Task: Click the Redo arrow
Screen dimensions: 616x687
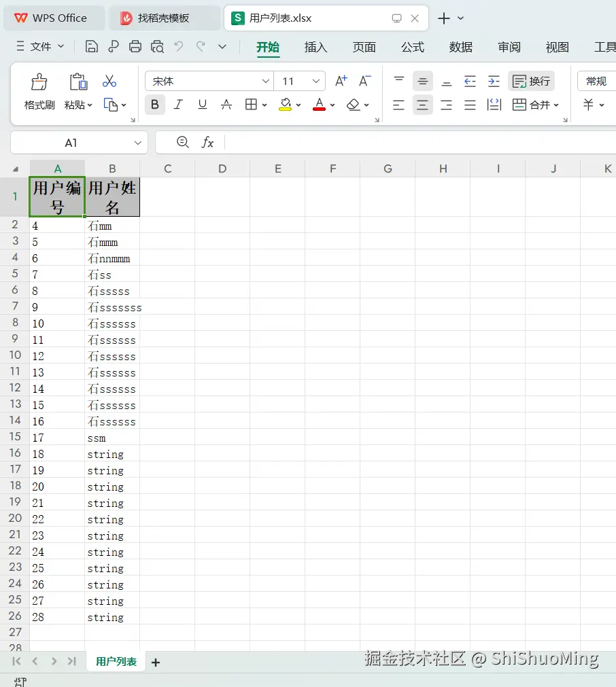Action: pyautogui.click(x=201, y=46)
